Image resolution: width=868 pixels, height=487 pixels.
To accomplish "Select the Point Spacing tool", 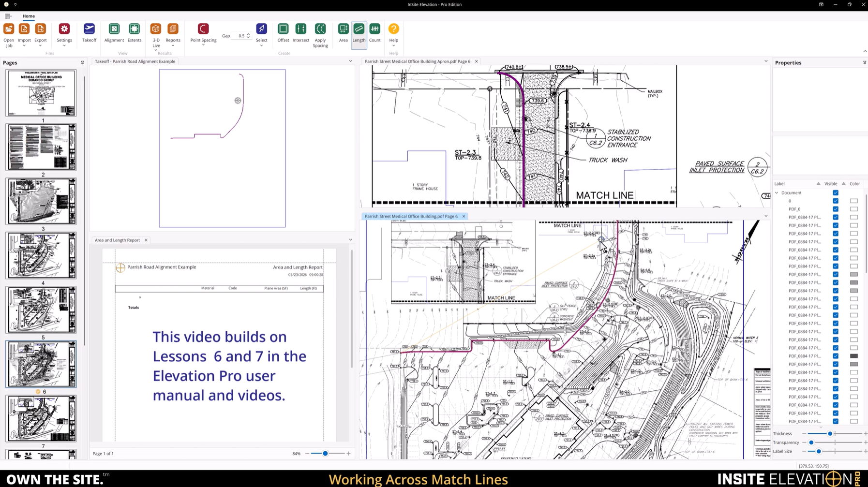I will (x=203, y=29).
